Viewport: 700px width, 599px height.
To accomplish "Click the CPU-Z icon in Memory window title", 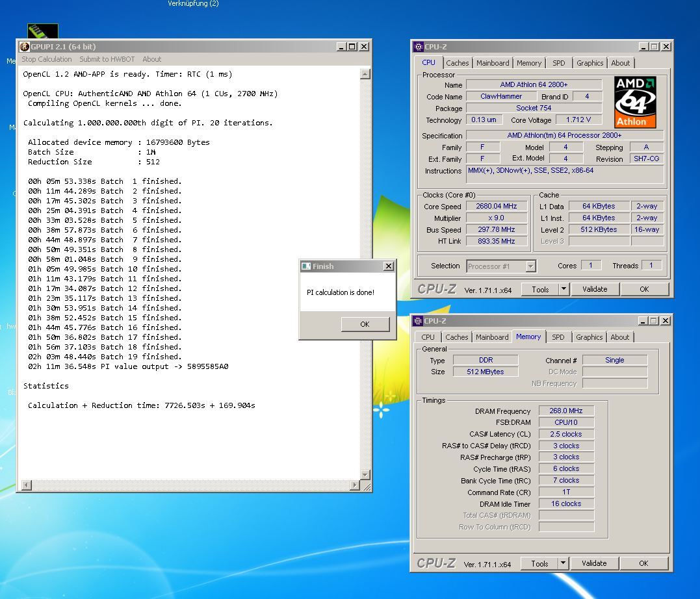I will [418, 320].
